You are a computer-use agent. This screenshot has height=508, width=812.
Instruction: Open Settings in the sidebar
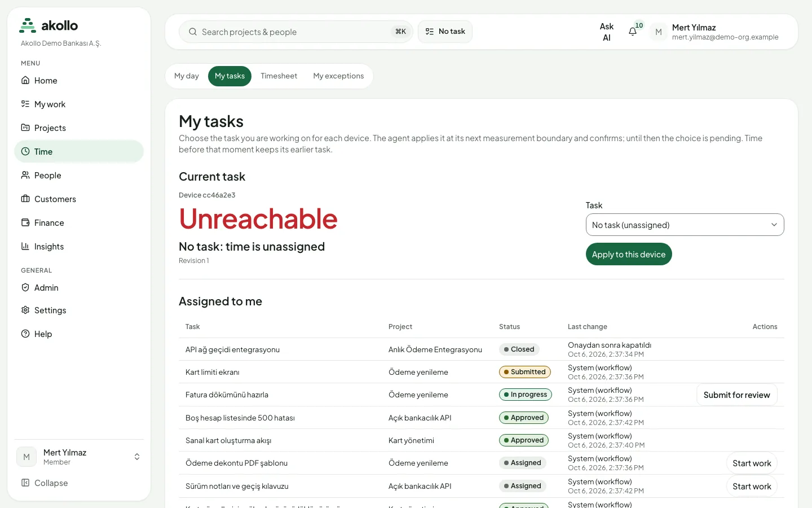[79, 310]
